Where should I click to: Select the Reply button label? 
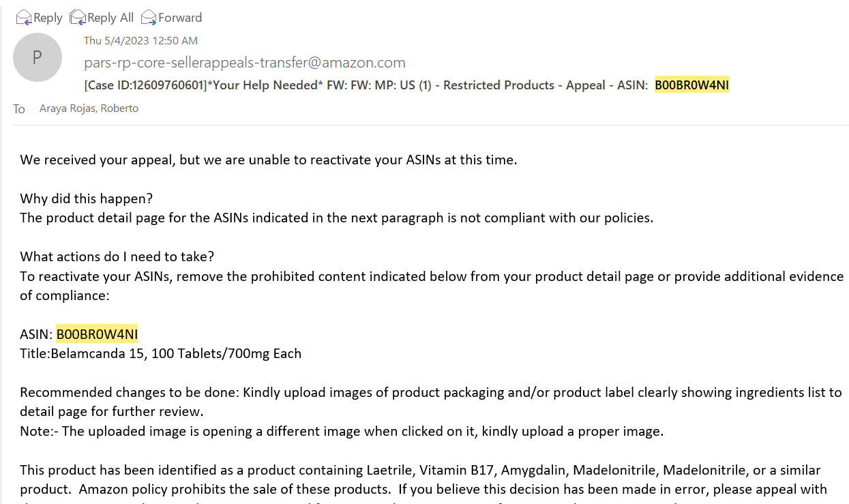tap(48, 18)
